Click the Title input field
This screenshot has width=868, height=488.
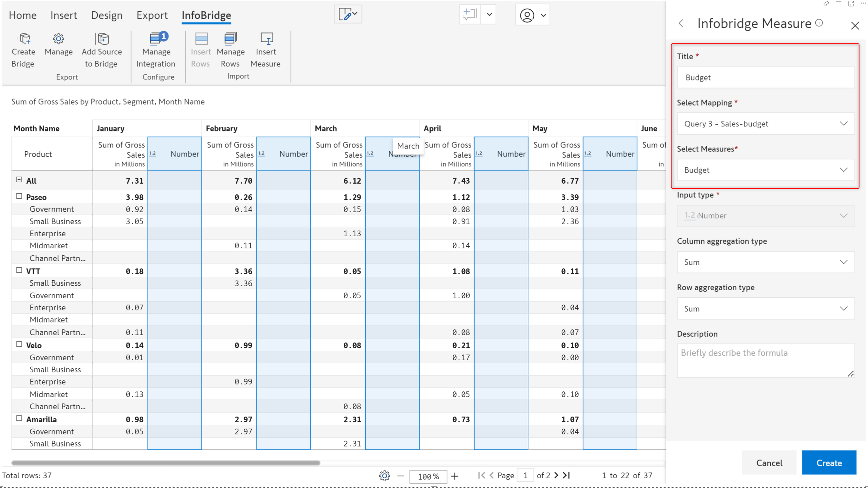pos(766,77)
